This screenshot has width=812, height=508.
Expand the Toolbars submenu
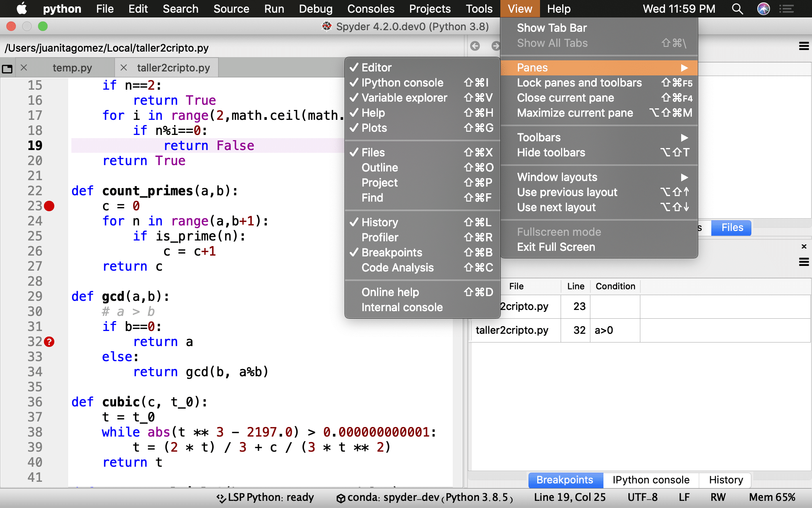(x=599, y=137)
